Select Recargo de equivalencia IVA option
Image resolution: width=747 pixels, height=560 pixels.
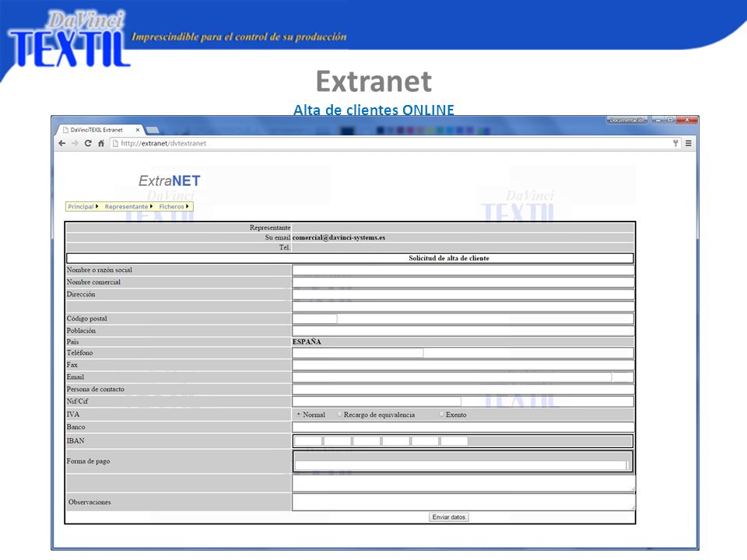pyautogui.click(x=340, y=415)
